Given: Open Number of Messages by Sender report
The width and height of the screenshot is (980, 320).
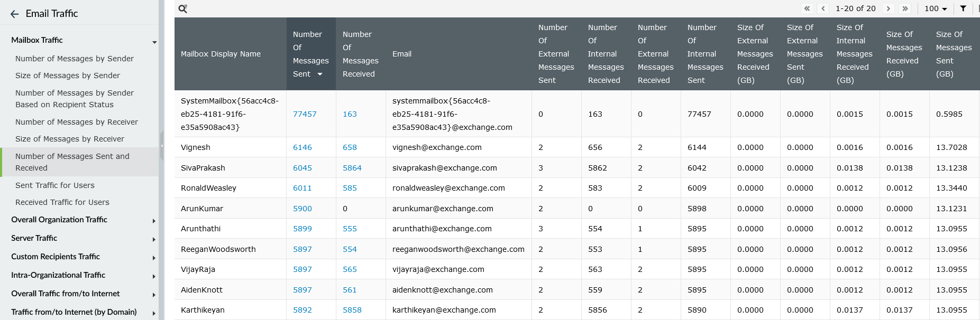Looking at the screenshot, I should (75, 59).
